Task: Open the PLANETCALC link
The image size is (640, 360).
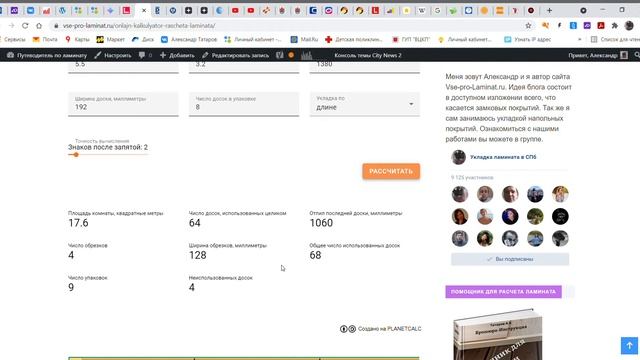Action: click(404, 329)
